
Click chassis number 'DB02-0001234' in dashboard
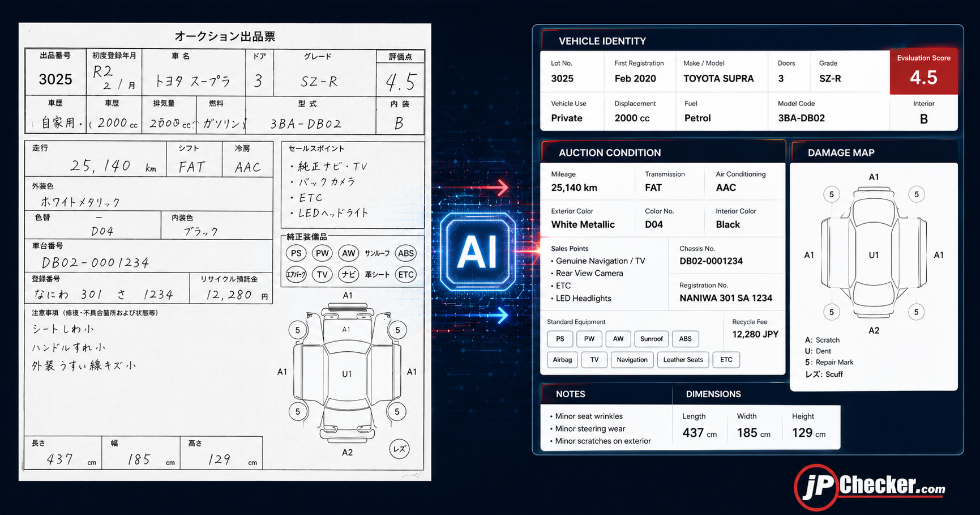[711, 261]
